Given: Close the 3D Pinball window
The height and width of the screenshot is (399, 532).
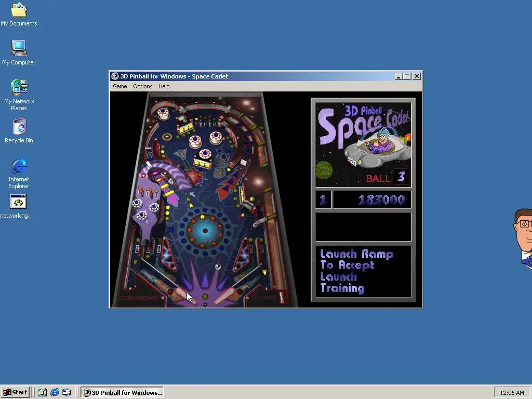Looking at the screenshot, I should coord(417,76).
